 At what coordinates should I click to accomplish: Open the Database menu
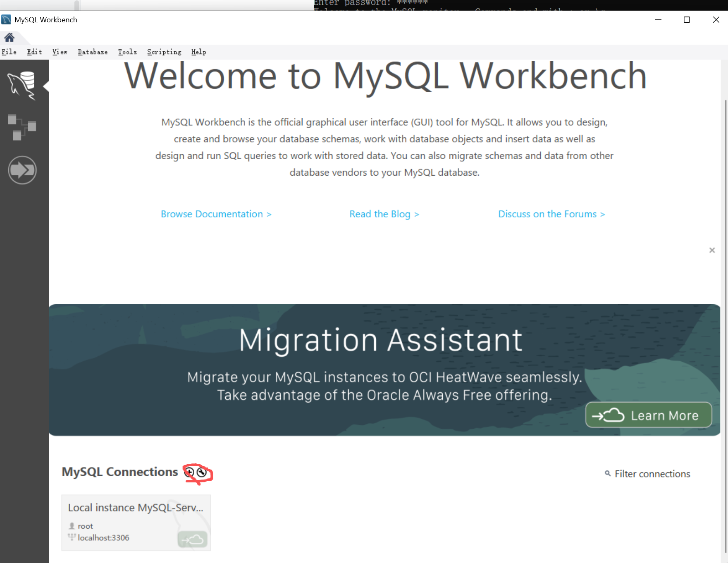pos(93,52)
